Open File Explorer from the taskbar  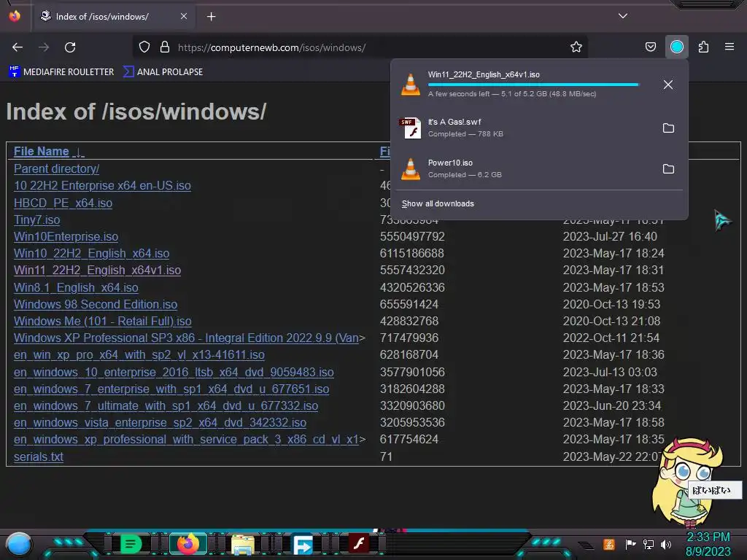(243, 545)
